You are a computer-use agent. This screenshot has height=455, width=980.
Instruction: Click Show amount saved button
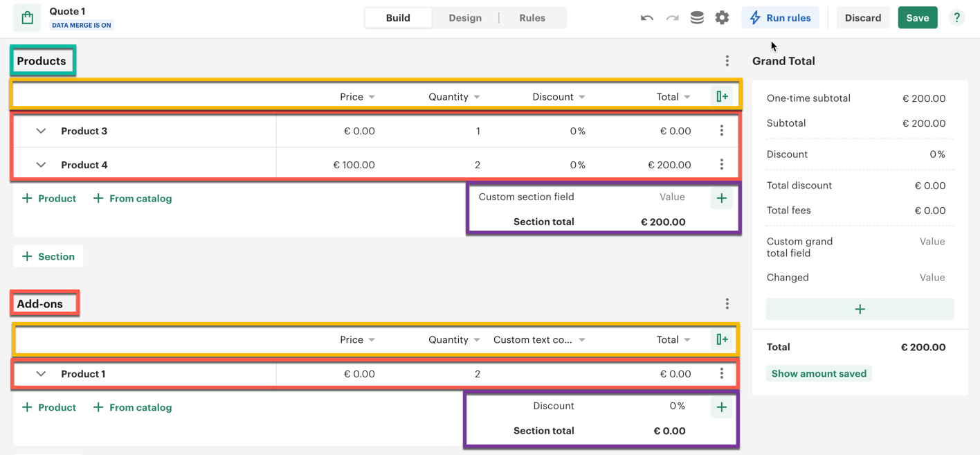click(818, 373)
